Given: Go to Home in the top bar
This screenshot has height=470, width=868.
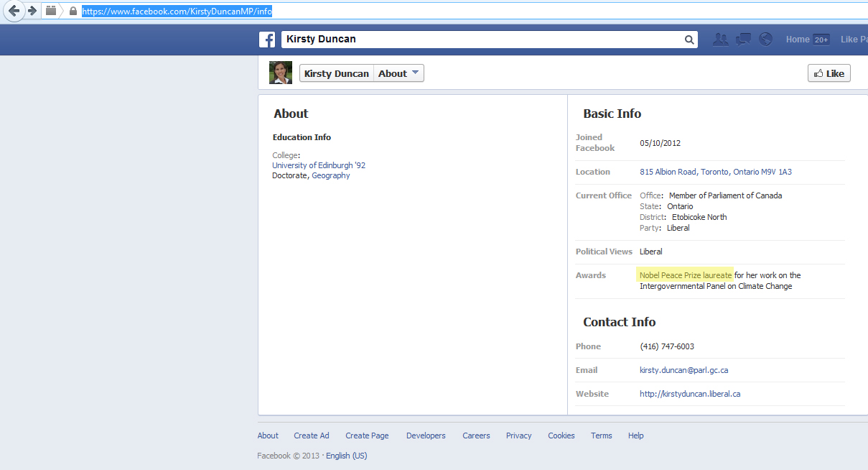Looking at the screenshot, I should (797, 40).
